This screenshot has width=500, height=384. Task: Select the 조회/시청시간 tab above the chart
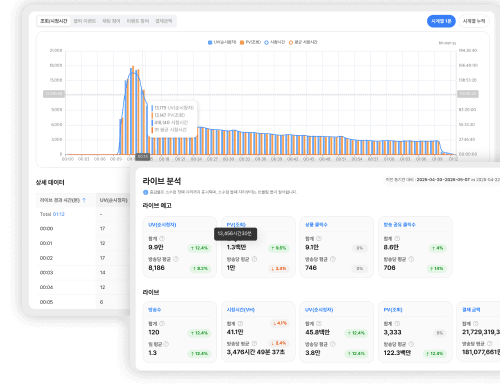click(x=54, y=21)
